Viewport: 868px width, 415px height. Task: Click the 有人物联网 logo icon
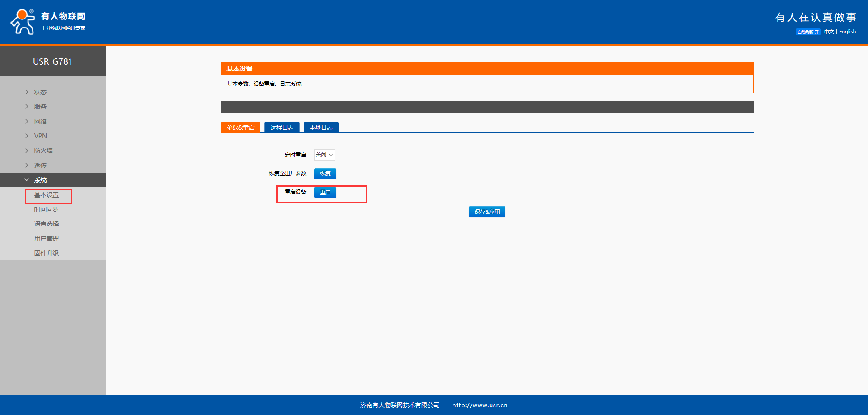23,22
